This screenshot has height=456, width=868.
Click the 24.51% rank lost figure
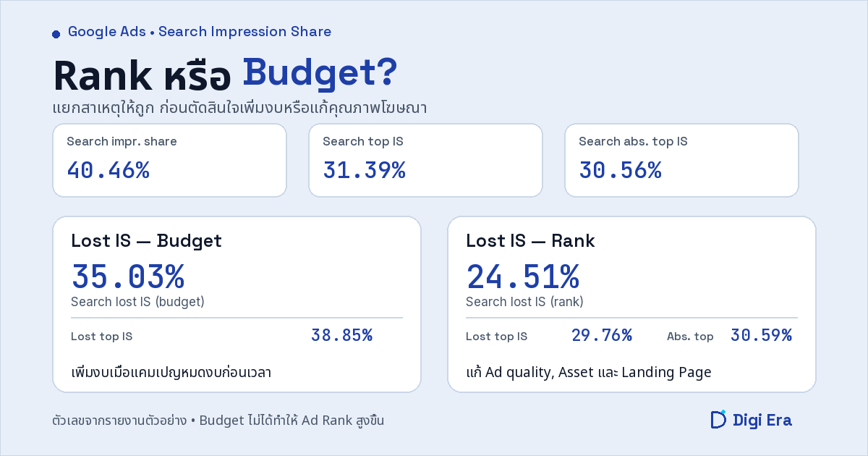coord(522,276)
